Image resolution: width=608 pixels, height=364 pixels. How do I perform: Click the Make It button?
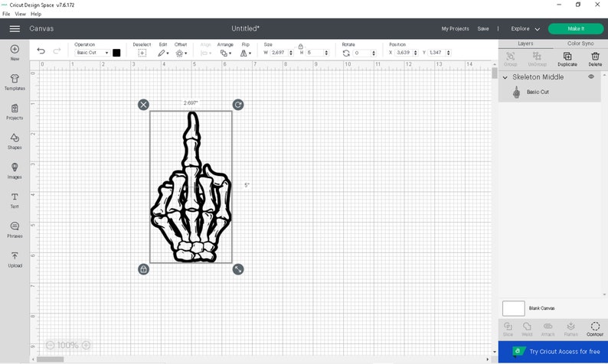click(x=575, y=28)
